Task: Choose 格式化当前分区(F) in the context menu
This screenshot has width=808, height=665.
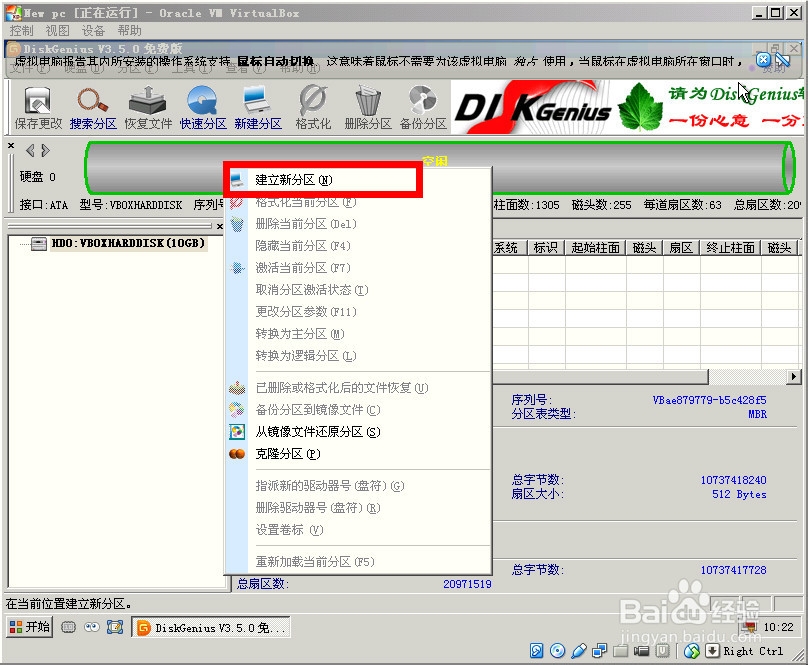Action: pyautogui.click(x=357, y=202)
